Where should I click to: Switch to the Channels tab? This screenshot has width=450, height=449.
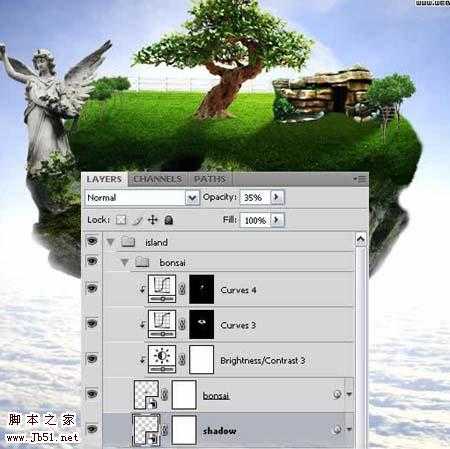click(158, 179)
